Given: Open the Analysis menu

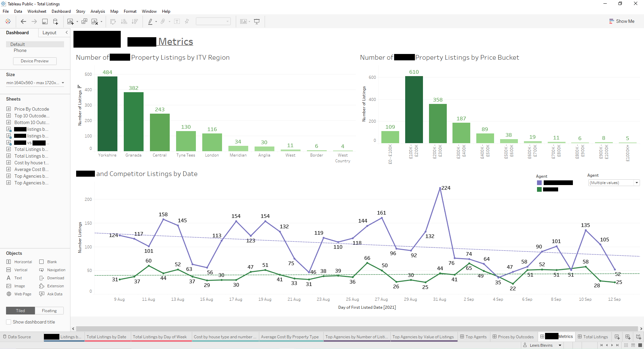Looking at the screenshot, I should (98, 11).
